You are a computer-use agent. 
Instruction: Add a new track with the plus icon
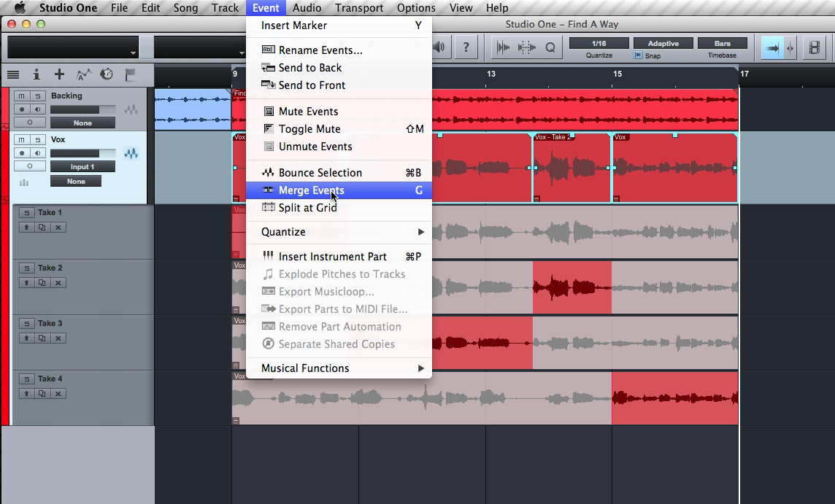(x=59, y=74)
